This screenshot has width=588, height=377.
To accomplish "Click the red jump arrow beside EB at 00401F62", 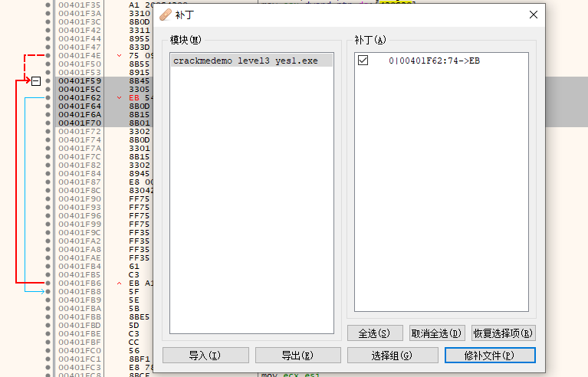I will pos(120,98).
